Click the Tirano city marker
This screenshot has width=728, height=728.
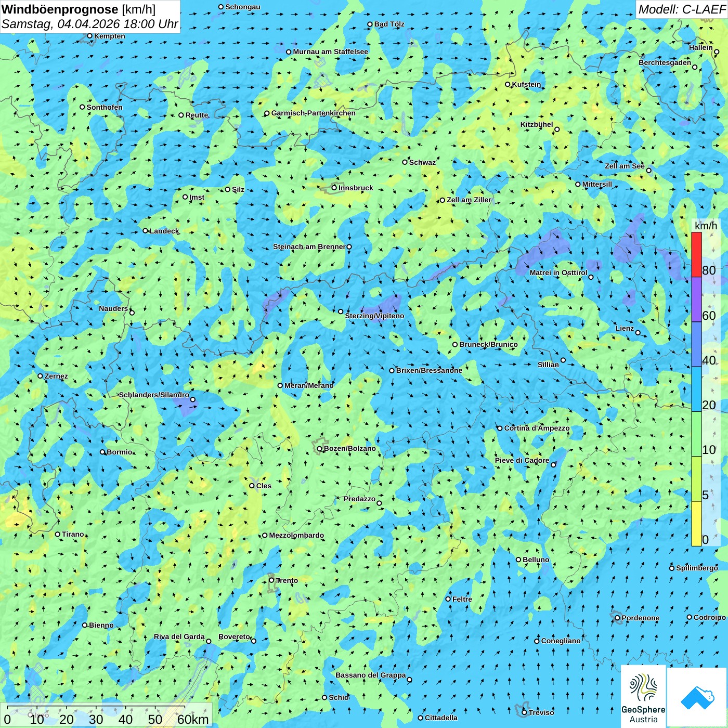tap(58, 534)
